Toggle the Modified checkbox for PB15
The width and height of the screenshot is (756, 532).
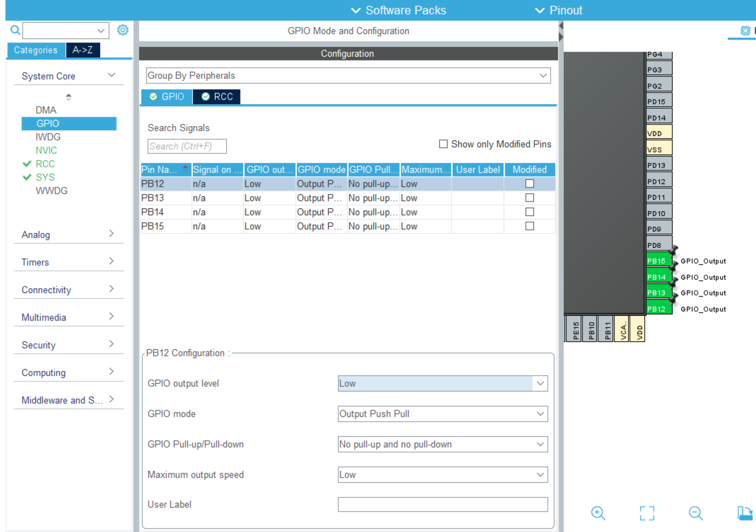pyautogui.click(x=530, y=226)
